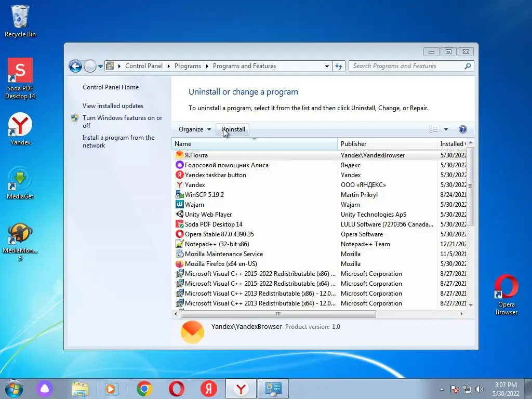This screenshot has width=532, height=399.
Task: Select the Soda PDF Desktop 14 list icon
Action: coord(179,224)
